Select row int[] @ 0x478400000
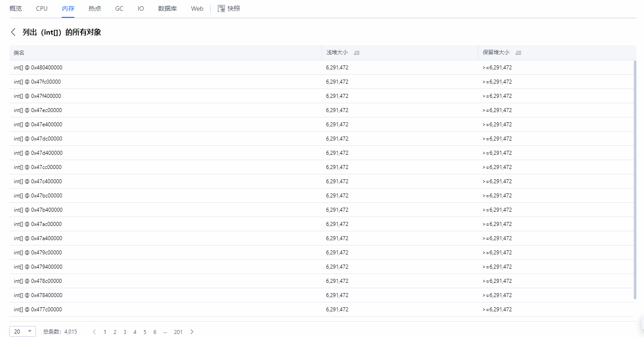The height and width of the screenshot is (338, 644). tap(321, 295)
